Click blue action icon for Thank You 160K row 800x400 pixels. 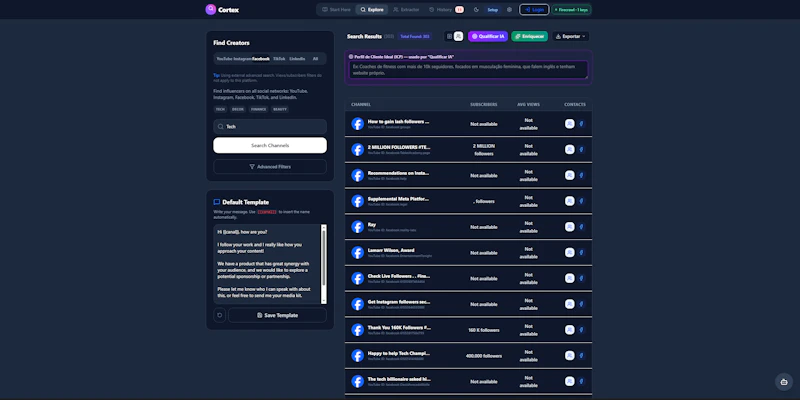pos(581,330)
